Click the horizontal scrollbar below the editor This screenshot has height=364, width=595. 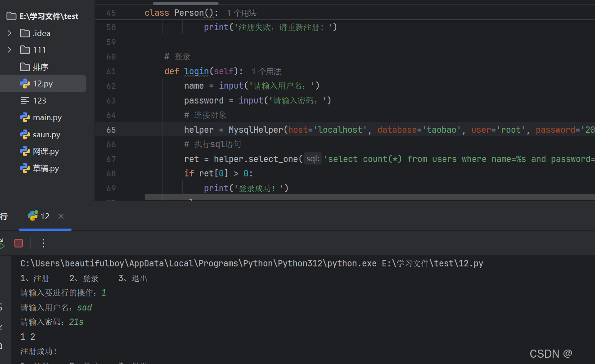pos(369,197)
